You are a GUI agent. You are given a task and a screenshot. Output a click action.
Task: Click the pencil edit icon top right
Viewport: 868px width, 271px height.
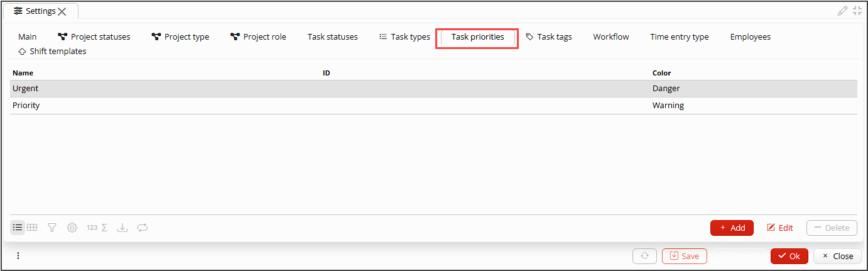click(843, 11)
